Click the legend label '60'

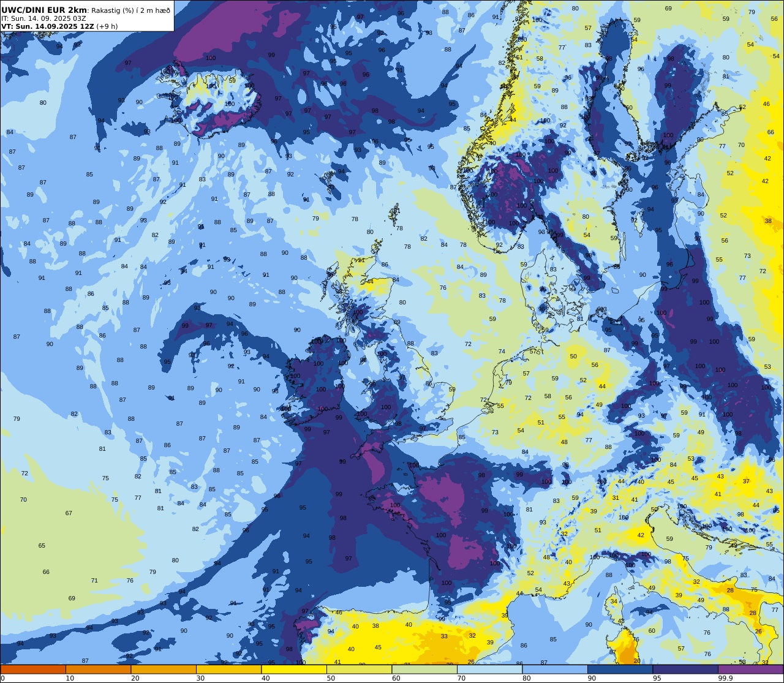[x=396, y=678]
